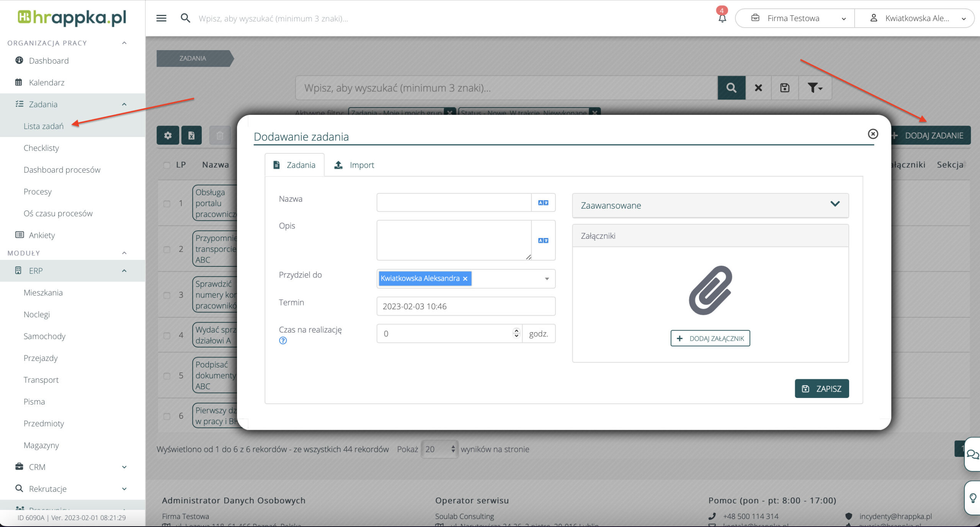This screenshot has height=527, width=980.
Task: Click the translate icon next to Opis
Action: click(x=543, y=240)
